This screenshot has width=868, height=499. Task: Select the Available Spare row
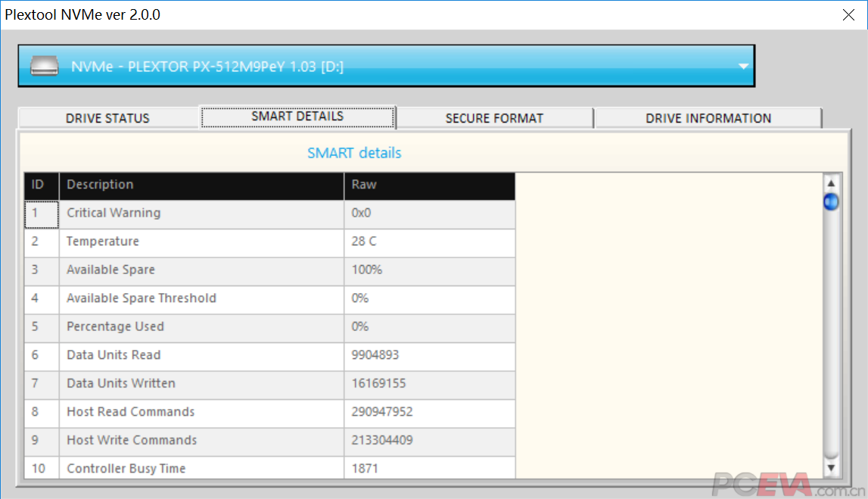point(269,271)
